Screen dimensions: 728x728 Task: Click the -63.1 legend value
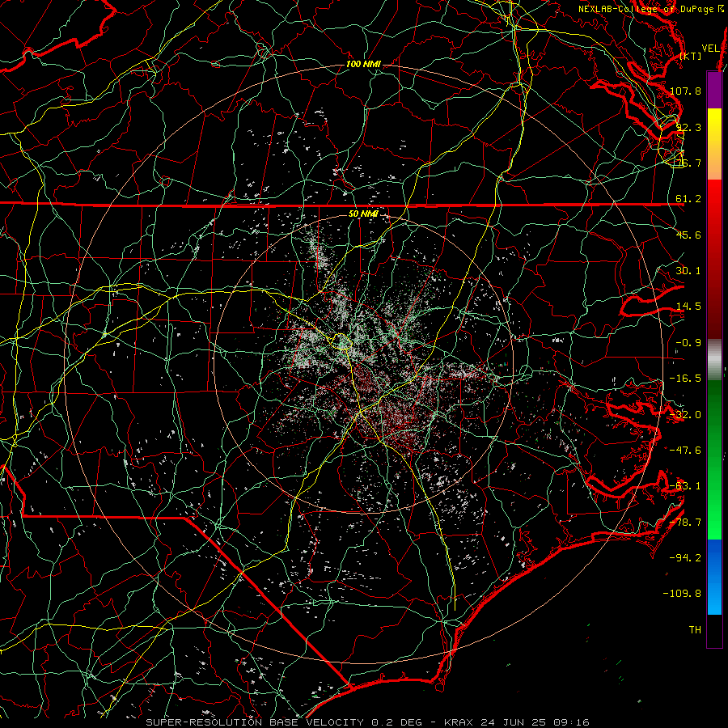[x=685, y=486]
